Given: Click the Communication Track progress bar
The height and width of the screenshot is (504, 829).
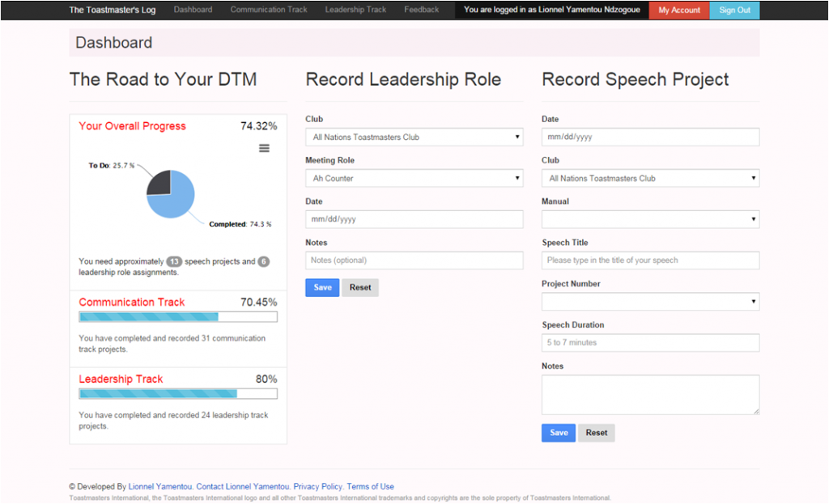Looking at the screenshot, I should point(177,317).
